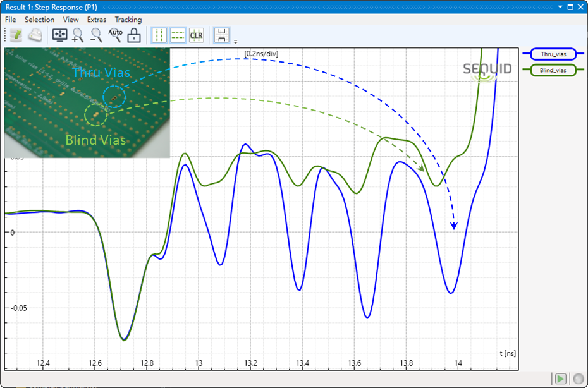Select the zoom out magnifier tool
Image resolution: width=588 pixels, height=388 pixels.
96,35
